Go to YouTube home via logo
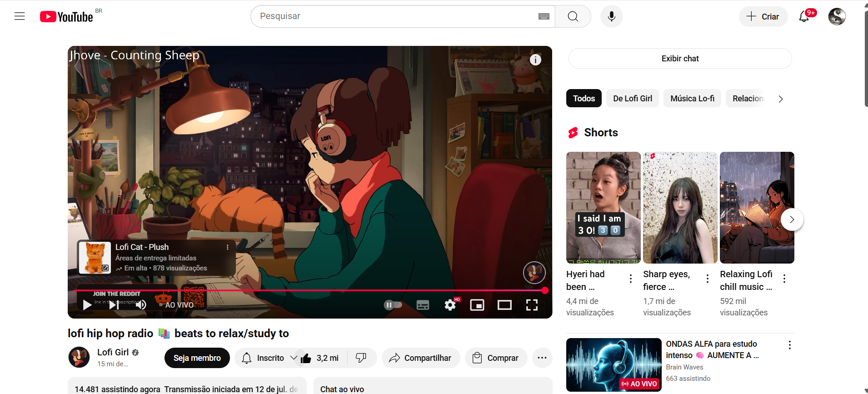The image size is (868, 394). 66,17
